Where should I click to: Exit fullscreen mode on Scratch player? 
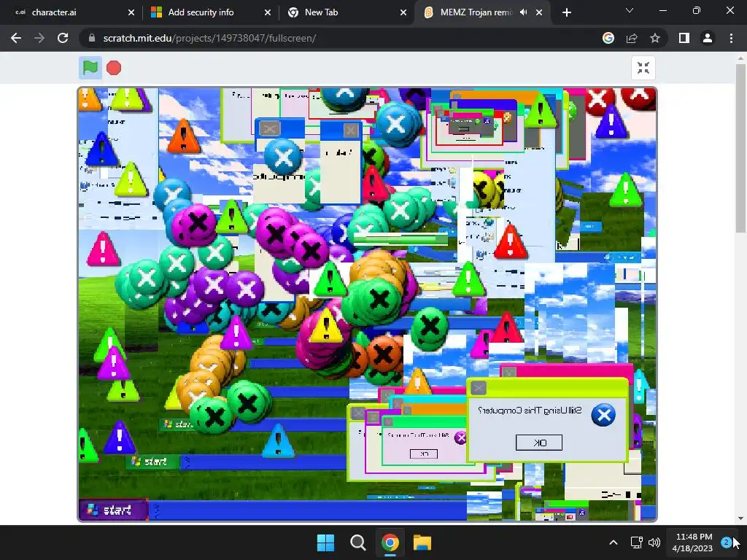(643, 68)
